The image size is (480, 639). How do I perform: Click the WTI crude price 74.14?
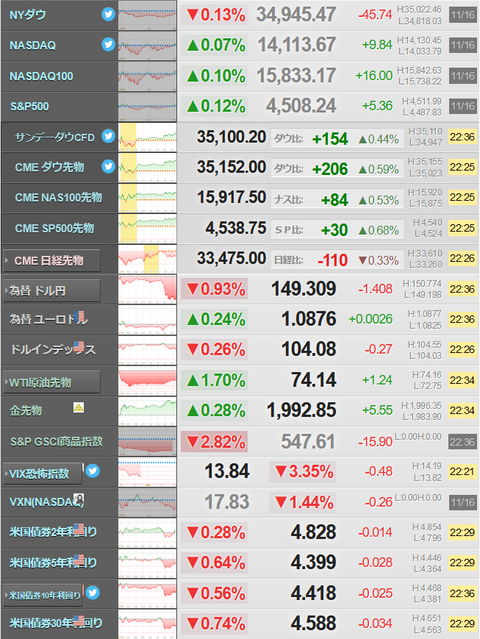[314, 380]
